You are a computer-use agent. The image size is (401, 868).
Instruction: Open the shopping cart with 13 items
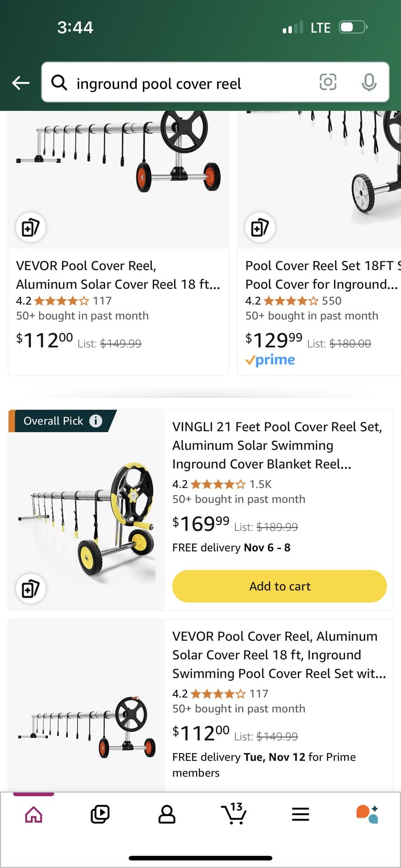pyautogui.click(x=234, y=814)
